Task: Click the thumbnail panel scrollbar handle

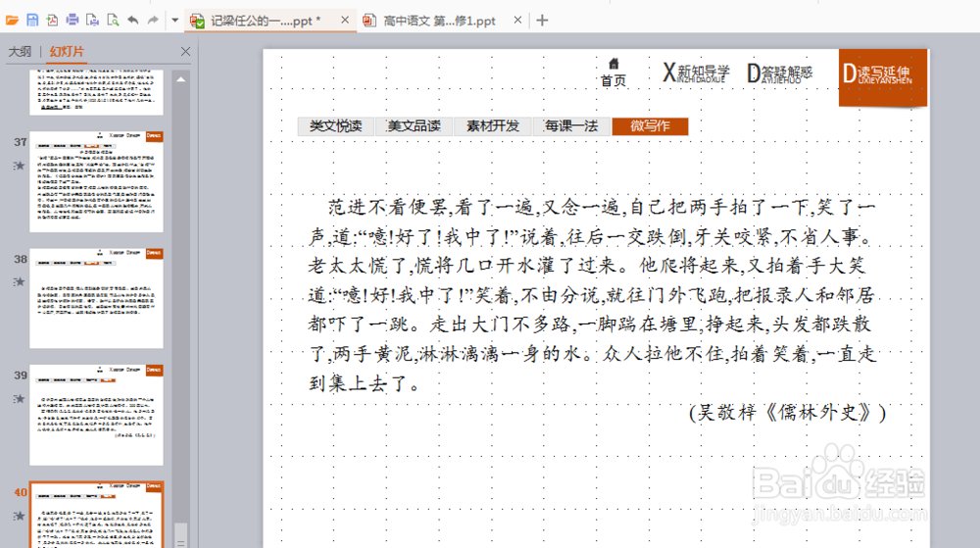Action: click(180, 535)
